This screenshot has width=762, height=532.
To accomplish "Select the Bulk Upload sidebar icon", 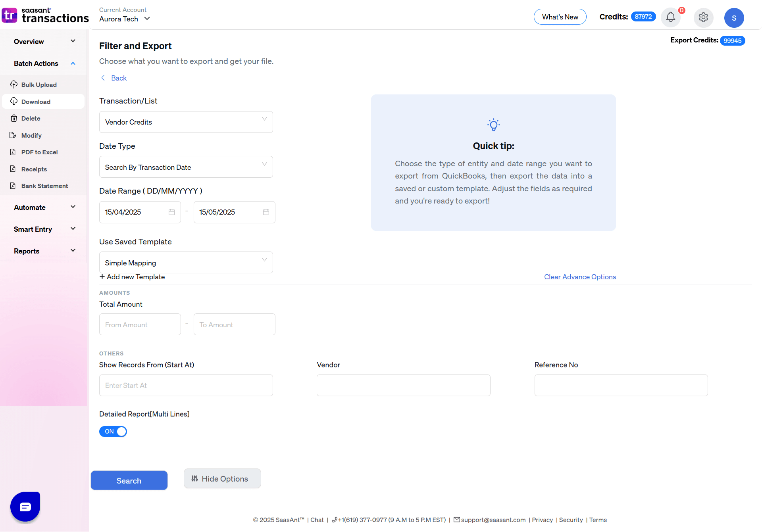I will coord(14,85).
